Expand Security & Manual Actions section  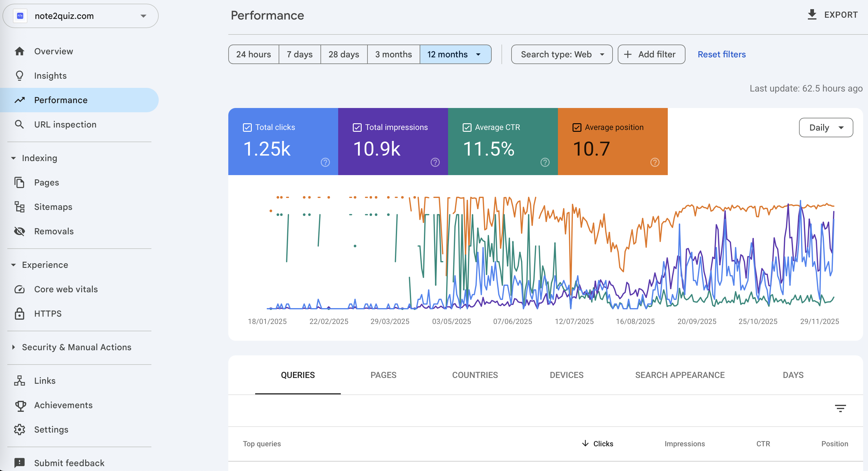point(76,347)
